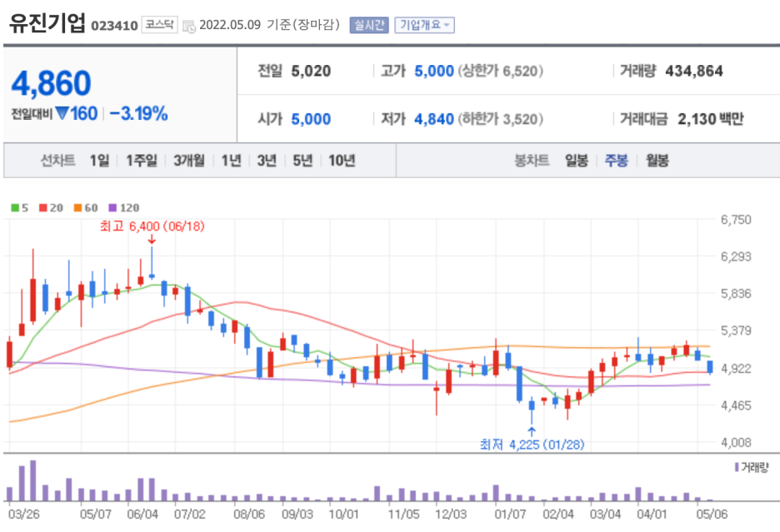
Task: Click the 10/01 date axis label
Action: (x=343, y=515)
